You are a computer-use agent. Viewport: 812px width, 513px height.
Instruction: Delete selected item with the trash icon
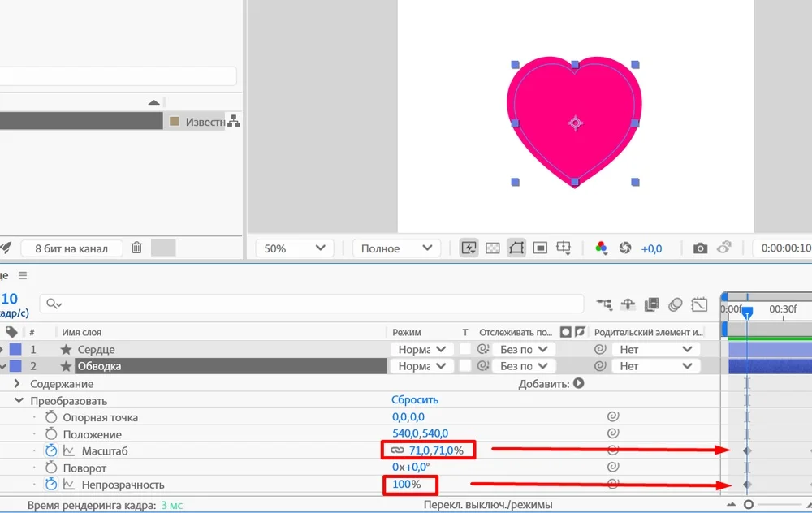[x=137, y=248]
